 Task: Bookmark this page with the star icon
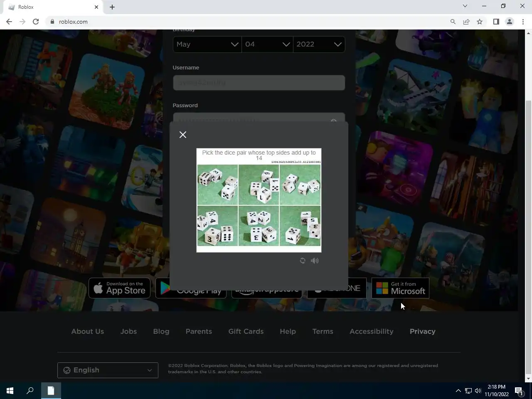tap(480, 22)
